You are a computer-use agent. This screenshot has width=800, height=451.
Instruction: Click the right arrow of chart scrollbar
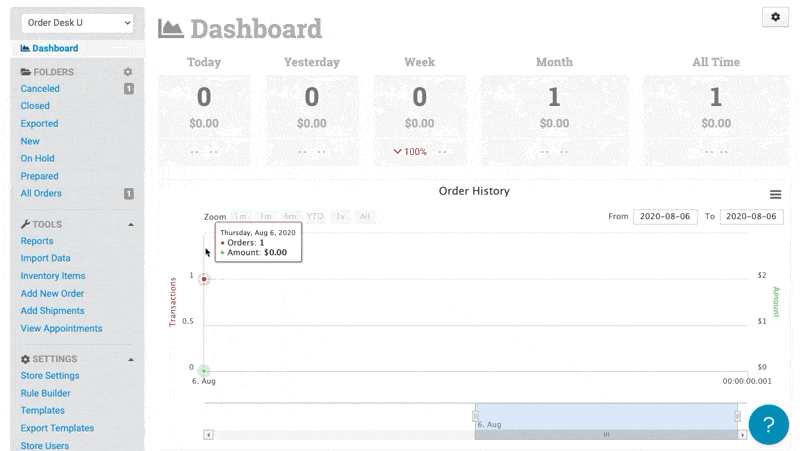click(742, 435)
